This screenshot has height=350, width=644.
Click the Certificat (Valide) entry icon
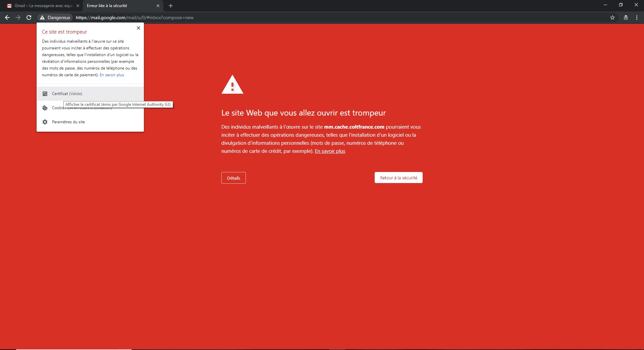(x=45, y=94)
